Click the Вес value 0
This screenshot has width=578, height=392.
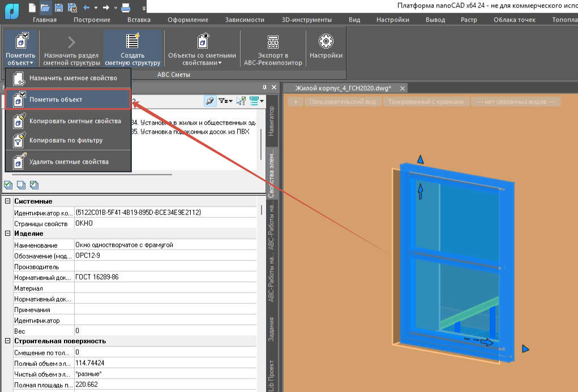(165, 330)
